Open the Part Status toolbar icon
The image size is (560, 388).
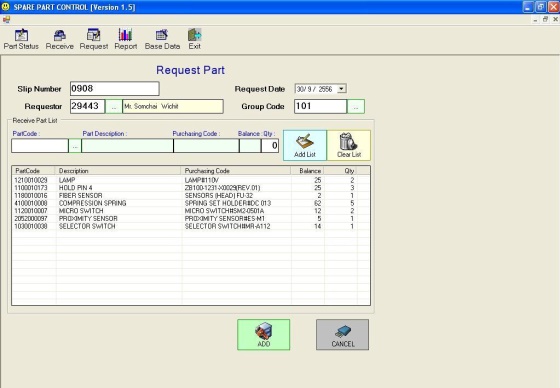coord(21,39)
